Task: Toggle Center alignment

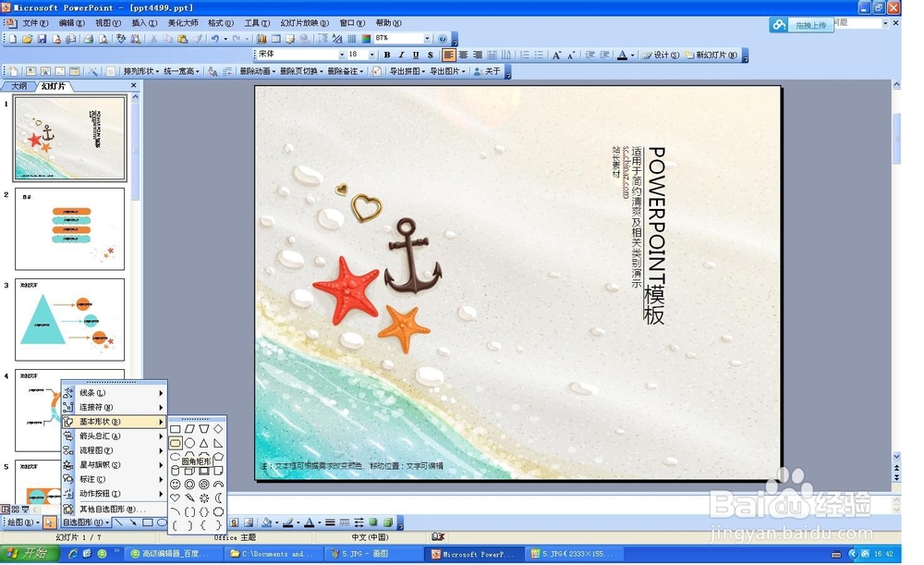Action: click(x=463, y=55)
